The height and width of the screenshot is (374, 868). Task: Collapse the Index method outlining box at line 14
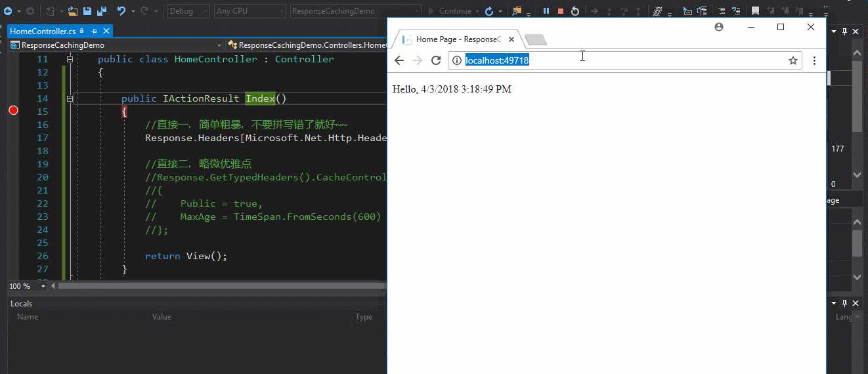(70, 98)
